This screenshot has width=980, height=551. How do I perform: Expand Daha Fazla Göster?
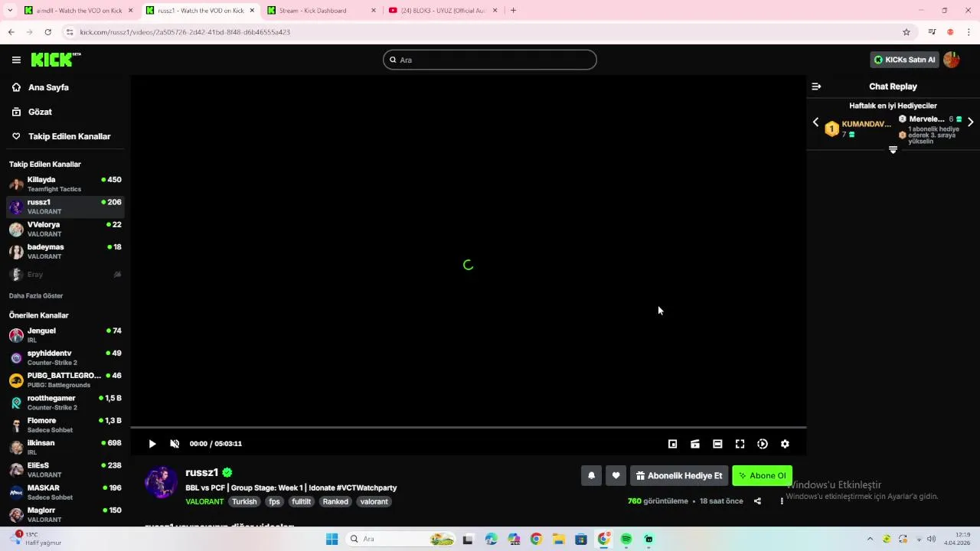pos(36,295)
